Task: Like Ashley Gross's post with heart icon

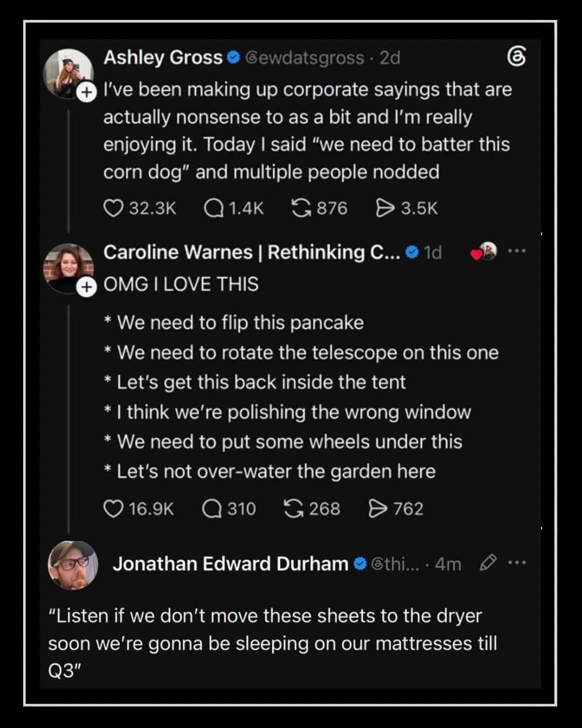Action: 113,208
